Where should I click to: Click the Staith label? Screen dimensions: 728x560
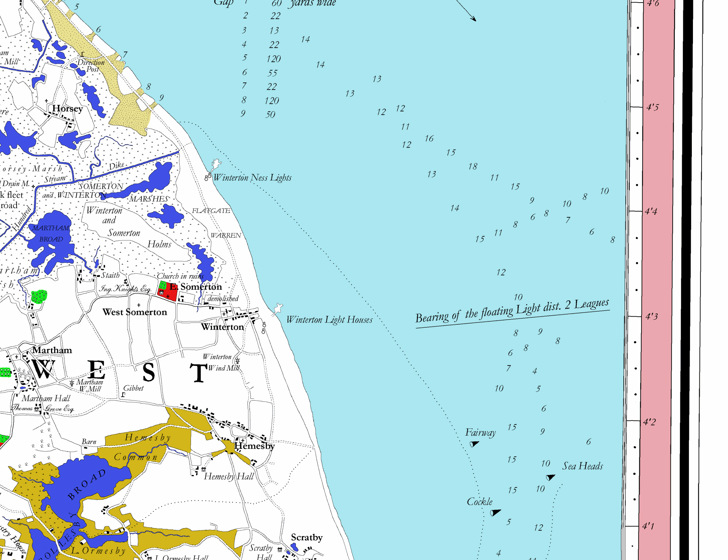110,275
